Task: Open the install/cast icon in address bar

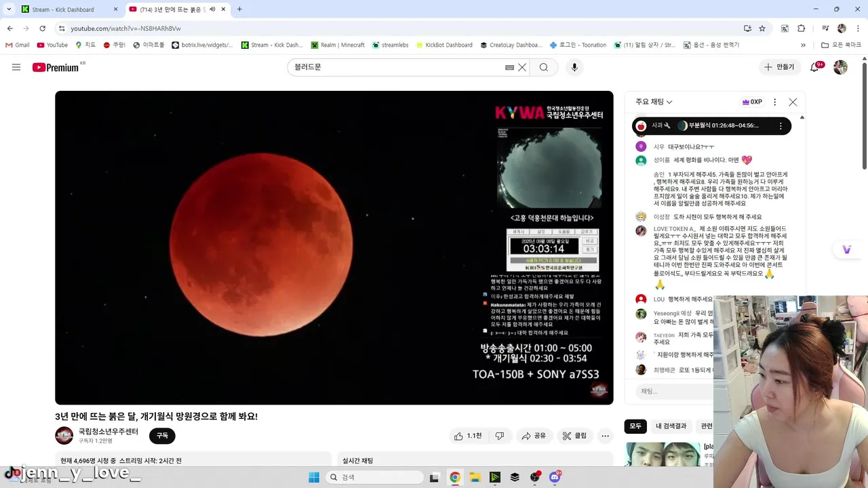Action: 747,28
